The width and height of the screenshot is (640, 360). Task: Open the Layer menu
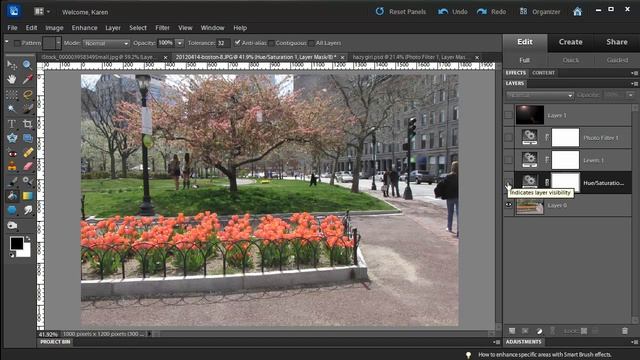point(113,28)
